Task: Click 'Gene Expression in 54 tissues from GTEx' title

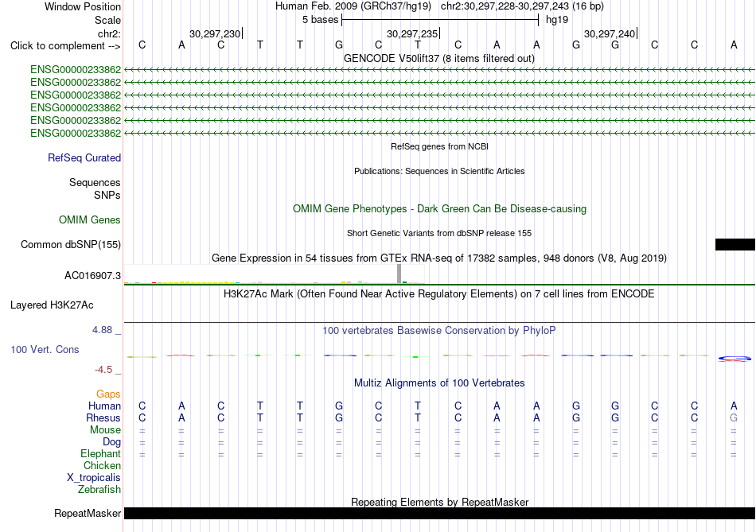Action: tap(439, 258)
